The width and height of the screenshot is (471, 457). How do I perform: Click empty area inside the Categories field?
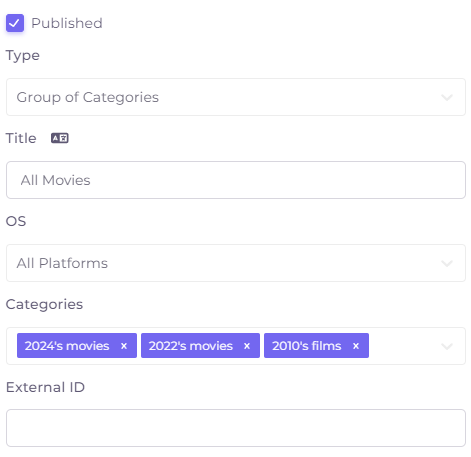click(403, 346)
